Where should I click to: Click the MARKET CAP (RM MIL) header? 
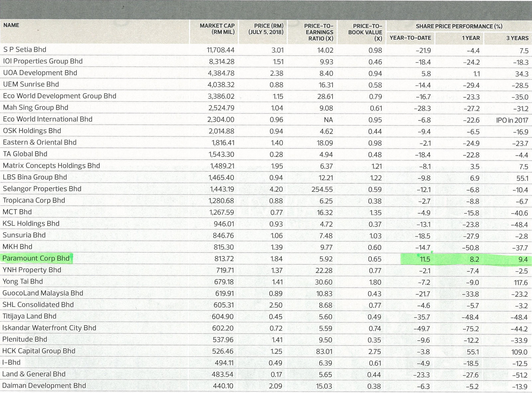point(217,29)
